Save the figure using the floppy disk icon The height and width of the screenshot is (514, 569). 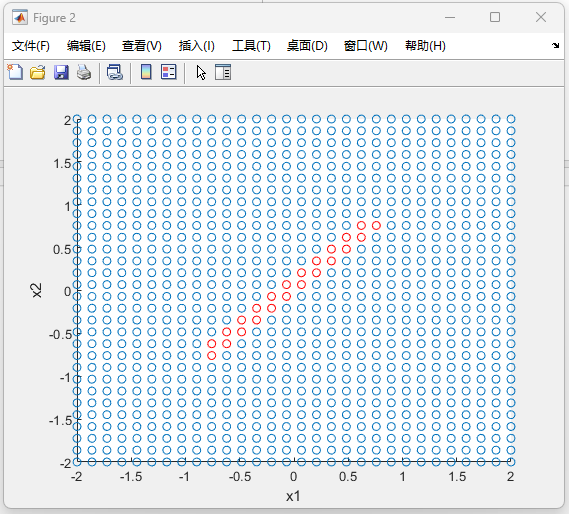coord(61,72)
